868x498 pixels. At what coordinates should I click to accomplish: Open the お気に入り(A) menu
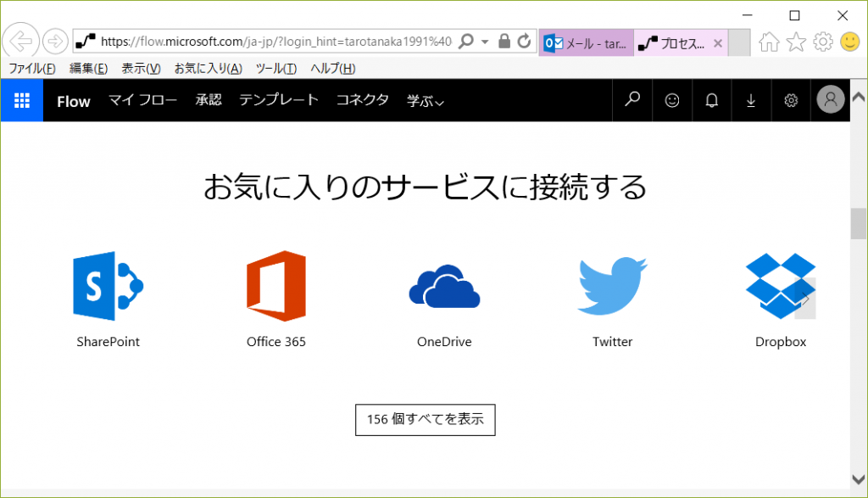(x=209, y=69)
